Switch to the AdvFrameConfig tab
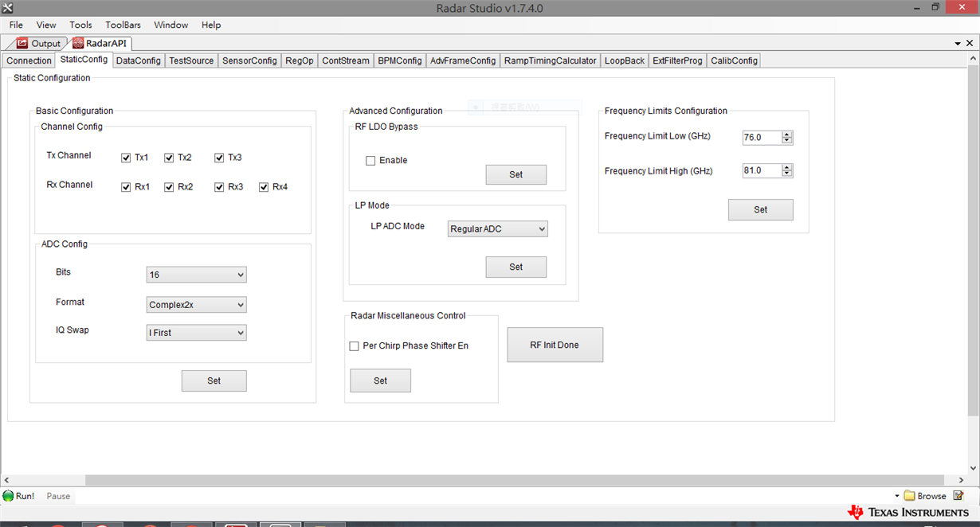980x527 pixels. pyautogui.click(x=463, y=61)
